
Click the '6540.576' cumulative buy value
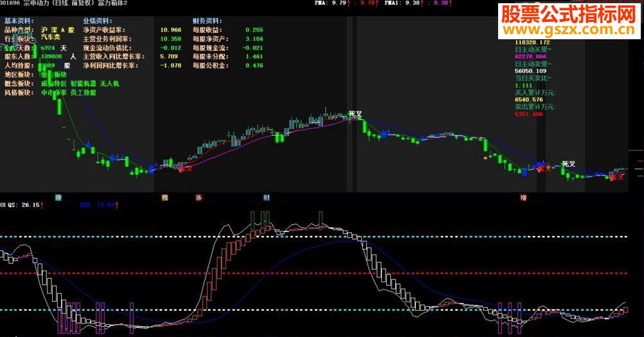(x=529, y=100)
